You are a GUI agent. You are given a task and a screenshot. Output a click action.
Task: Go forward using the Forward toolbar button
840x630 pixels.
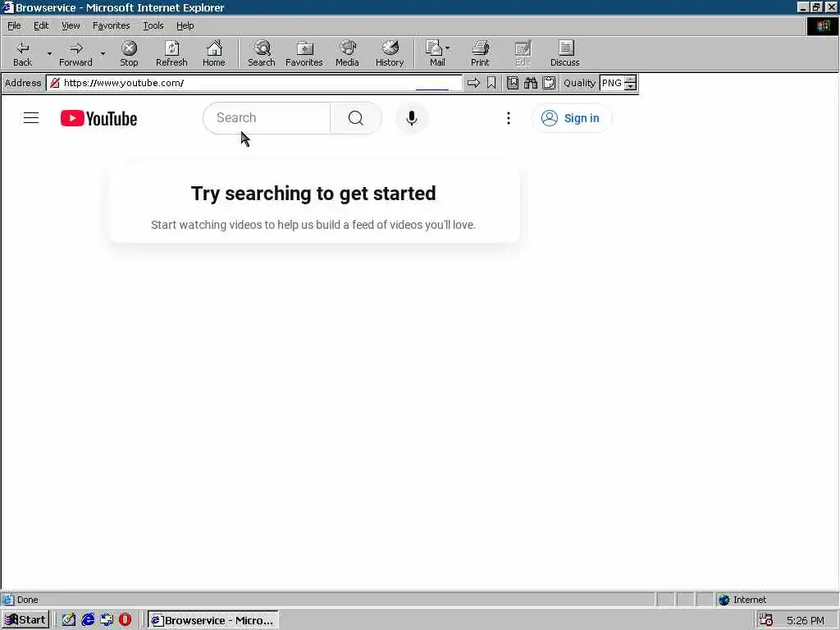click(75, 53)
